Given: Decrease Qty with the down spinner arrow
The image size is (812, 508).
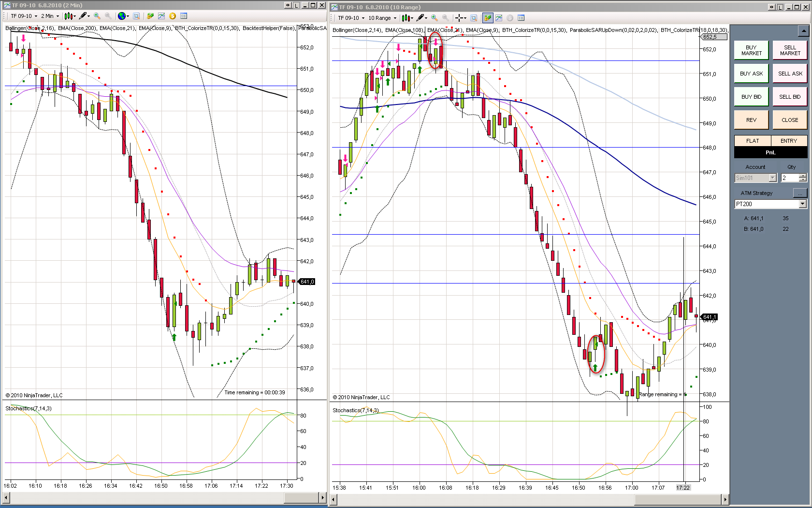Looking at the screenshot, I should point(803,180).
